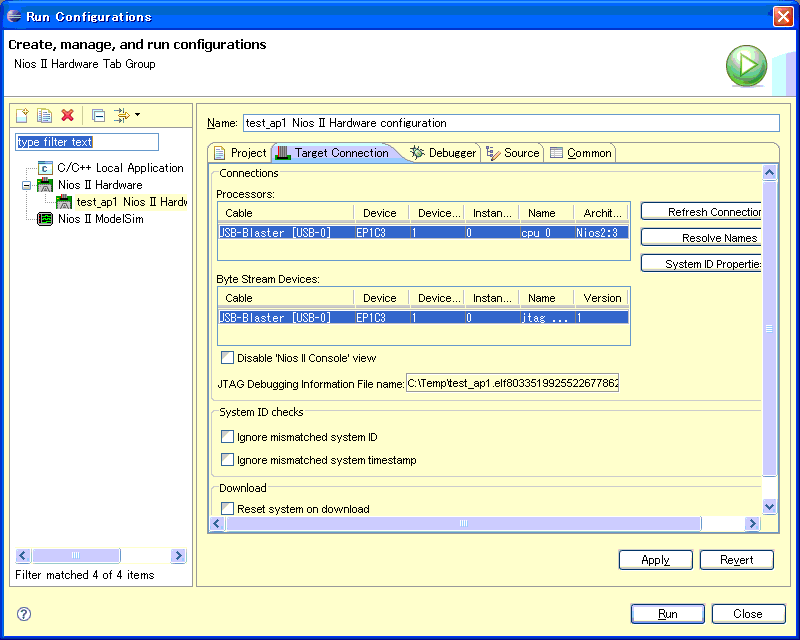800x640 pixels.
Task: Click the vertical scrollbar thumb in the tab panel
Action: pyautogui.click(x=769, y=329)
